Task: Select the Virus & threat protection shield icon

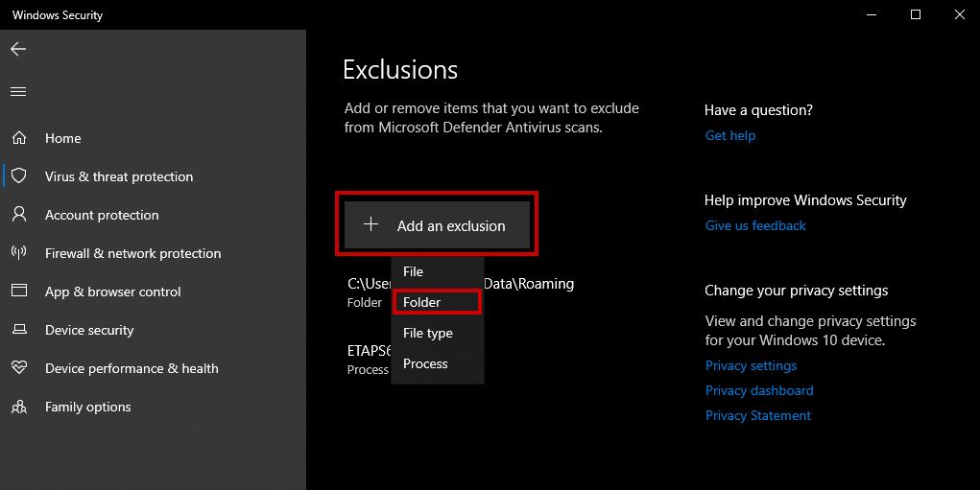Action: pos(18,176)
